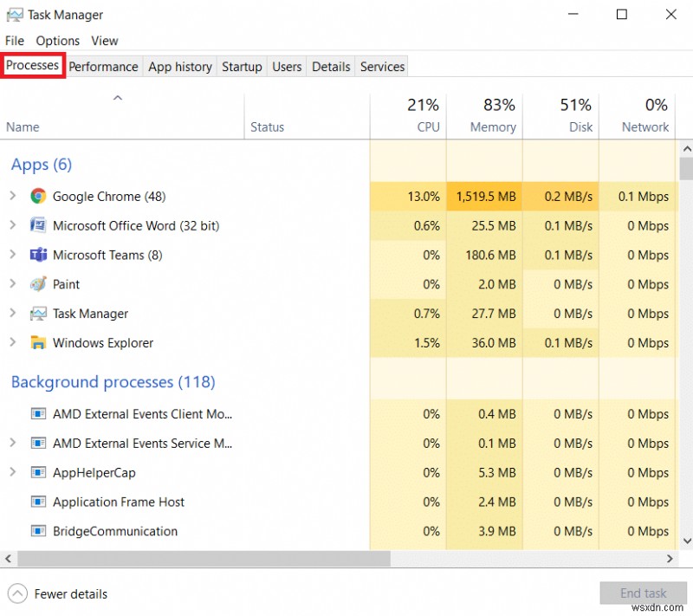Click the Paint icon

[38, 285]
